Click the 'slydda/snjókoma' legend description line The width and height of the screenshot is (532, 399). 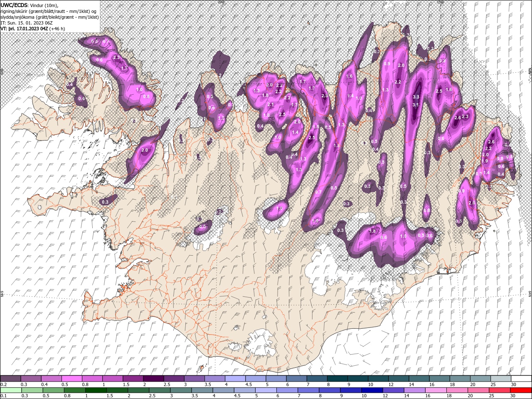pos(49,17)
